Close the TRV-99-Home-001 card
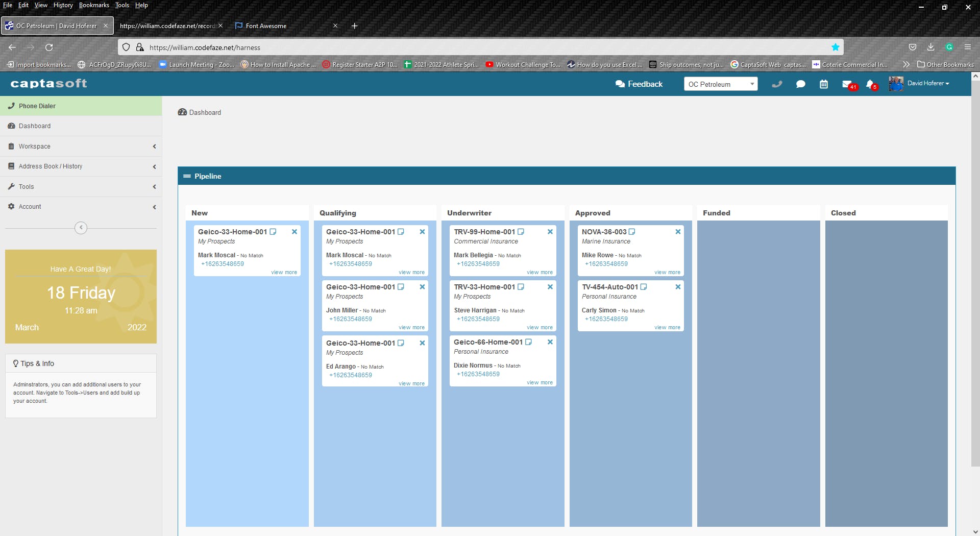This screenshot has height=536, width=980. click(550, 232)
